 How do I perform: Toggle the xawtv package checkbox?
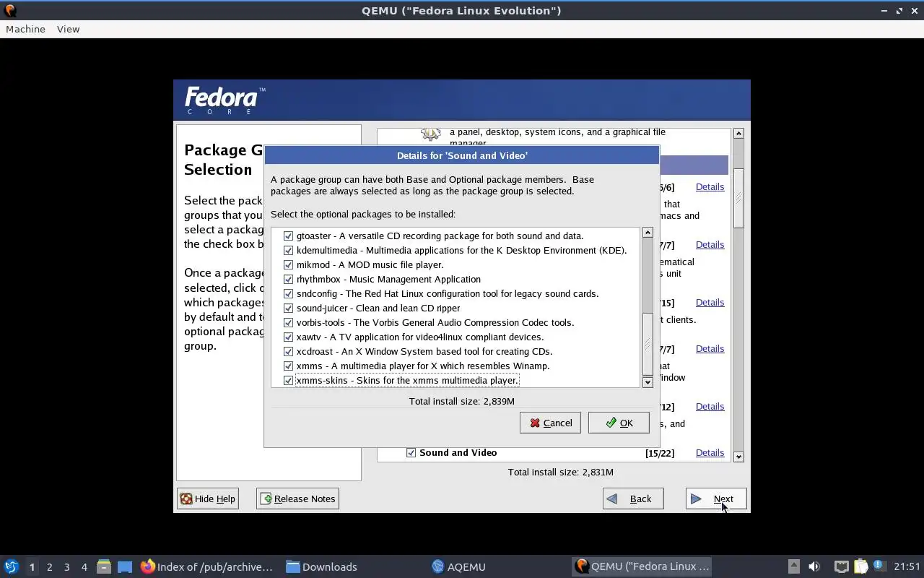coord(289,337)
